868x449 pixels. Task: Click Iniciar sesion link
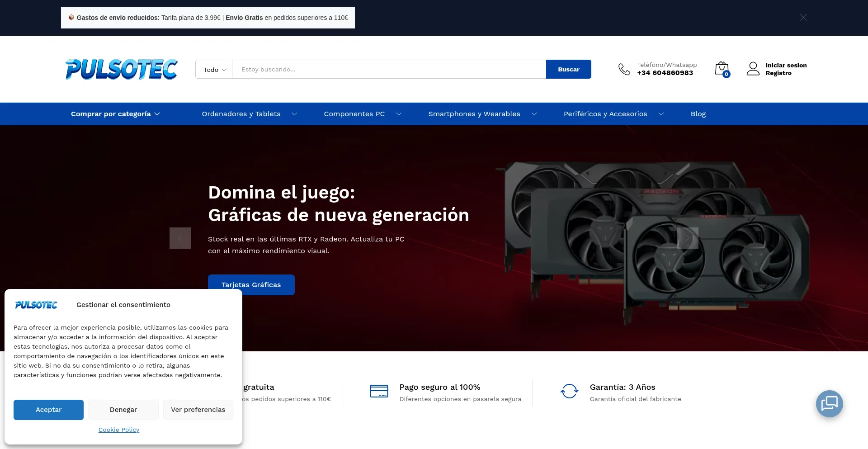point(786,65)
